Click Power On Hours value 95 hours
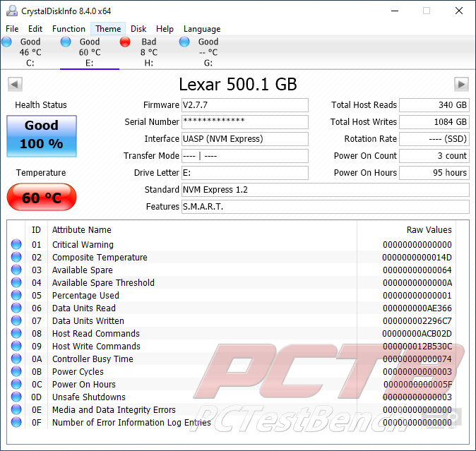Viewport: 476px width, 451px height. [434, 173]
